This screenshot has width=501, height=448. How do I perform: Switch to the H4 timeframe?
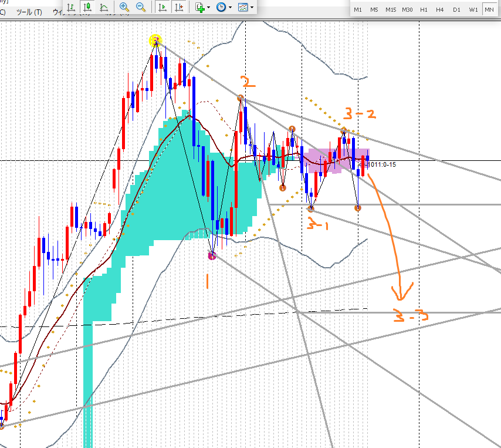click(x=440, y=10)
